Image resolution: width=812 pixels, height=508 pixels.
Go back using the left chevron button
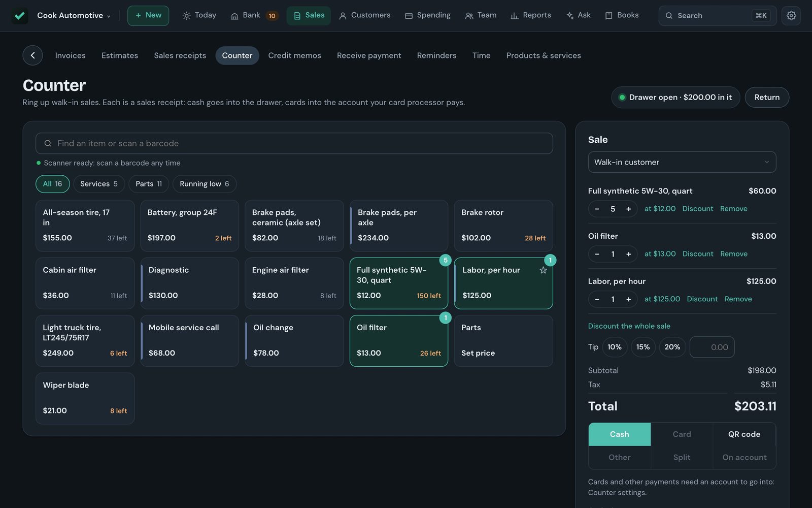pos(32,55)
